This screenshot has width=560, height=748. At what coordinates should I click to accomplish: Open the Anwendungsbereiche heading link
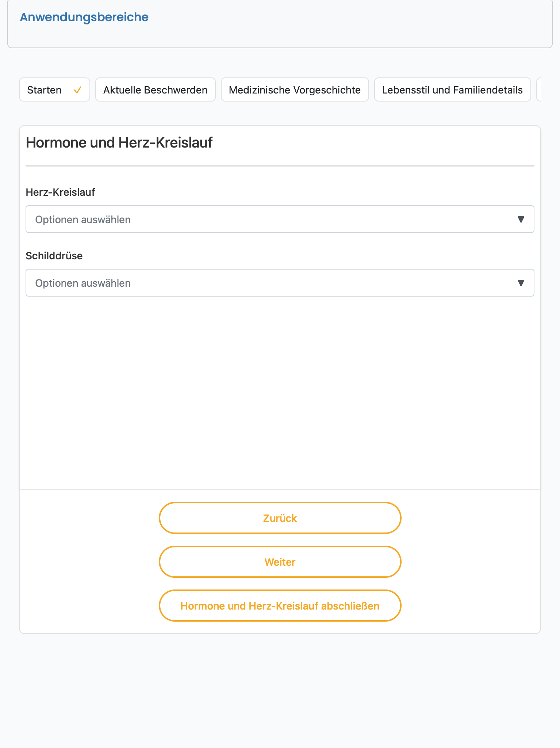coord(84,17)
